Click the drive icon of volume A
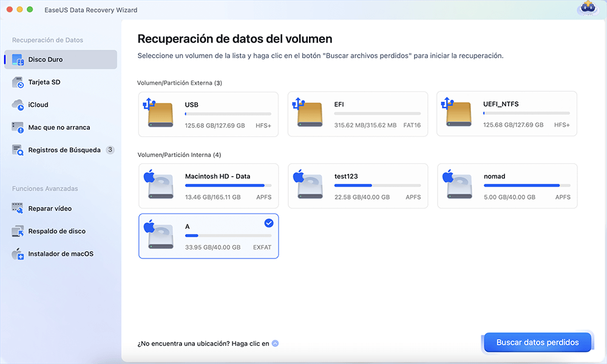This screenshot has width=607, height=364. pyautogui.click(x=159, y=235)
